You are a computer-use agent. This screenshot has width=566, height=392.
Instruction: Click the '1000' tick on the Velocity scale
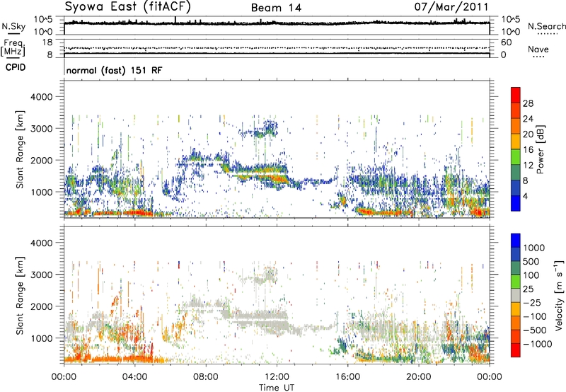coord(534,248)
